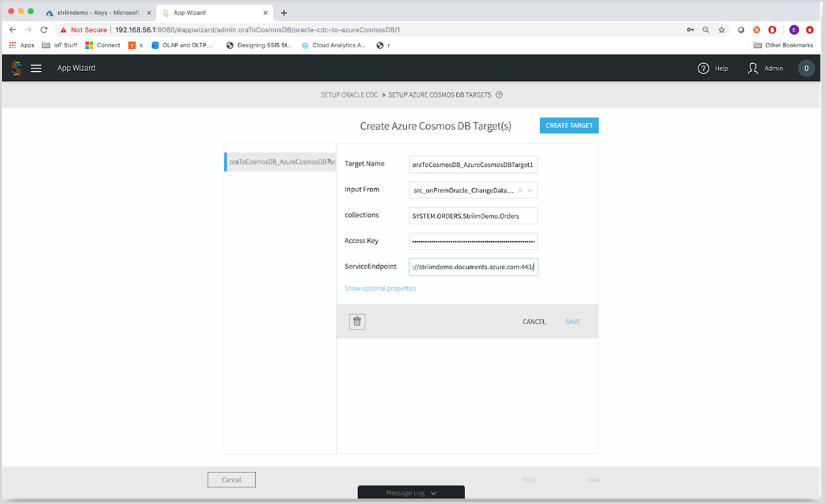Click the key icon in the address bar
Screen dimensions: 825x504
(x=690, y=29)
